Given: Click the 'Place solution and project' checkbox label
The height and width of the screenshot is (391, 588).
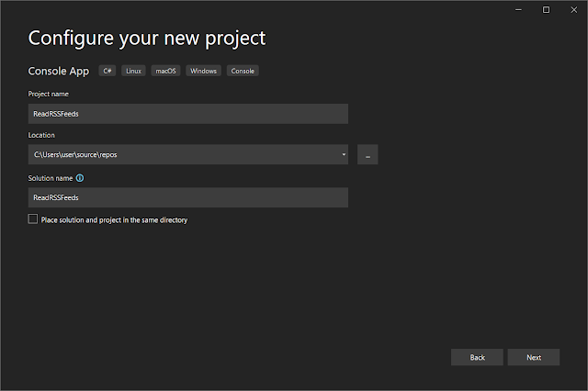Looking at the screenshot, I should tap(114, 220).
